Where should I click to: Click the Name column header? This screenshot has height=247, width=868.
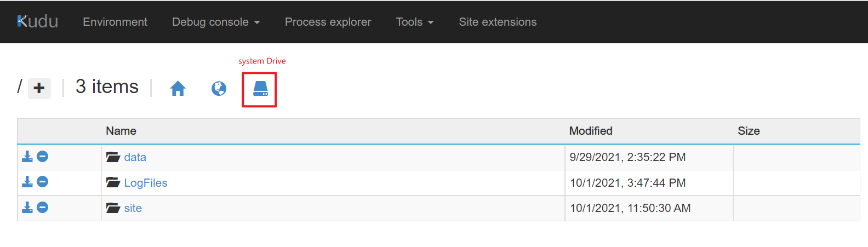121,131
